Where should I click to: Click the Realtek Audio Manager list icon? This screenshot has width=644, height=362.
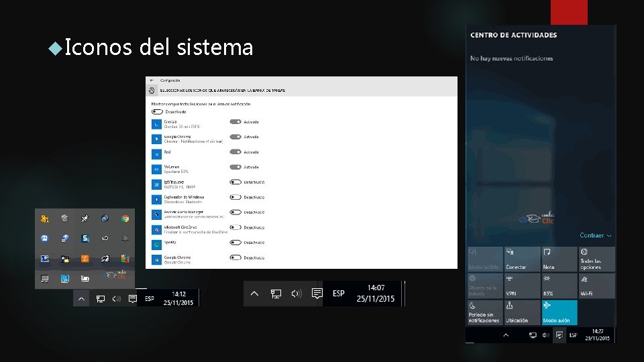coord(156,215)
